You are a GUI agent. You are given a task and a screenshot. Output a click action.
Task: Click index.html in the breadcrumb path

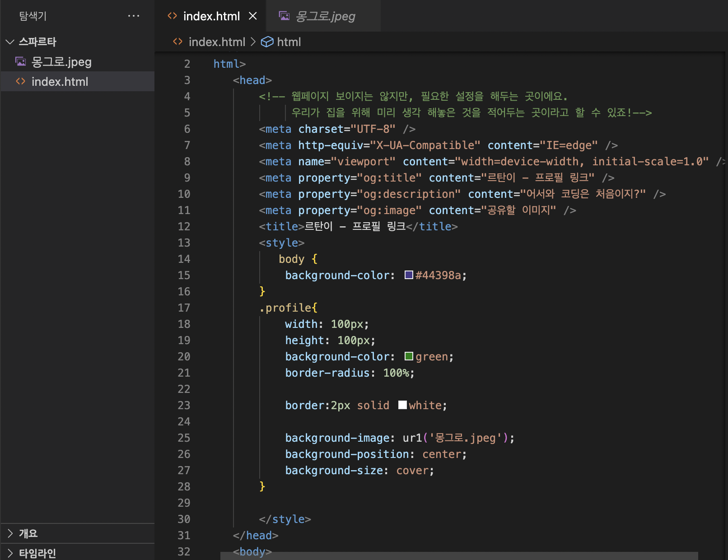(217, 42)
